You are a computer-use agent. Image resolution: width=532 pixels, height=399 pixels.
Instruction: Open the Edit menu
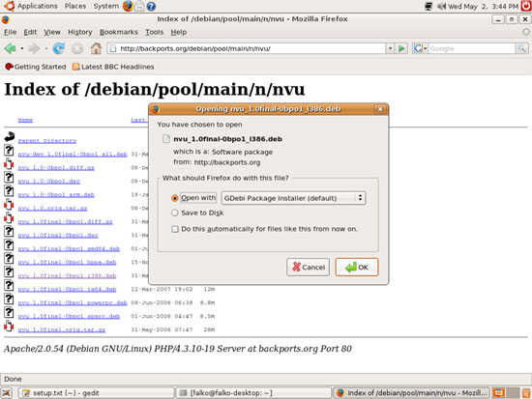coord(30,32)
